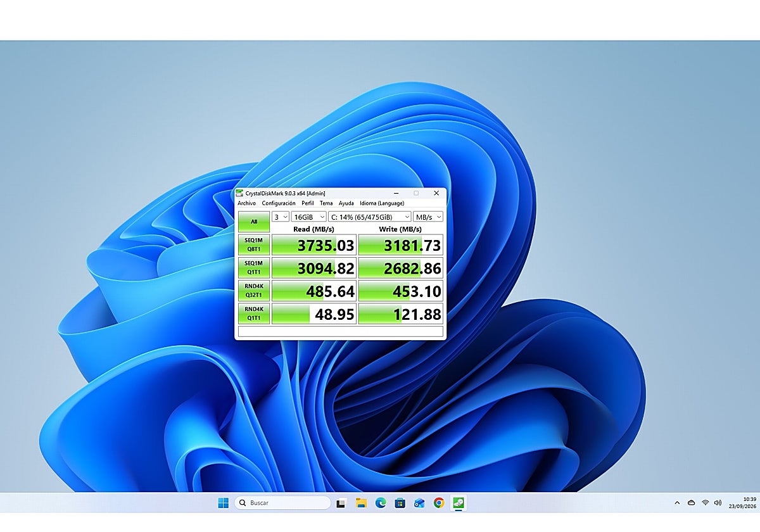Click the CrystalDiskMark taskbar icon
The height and width of the screenshot is (532, 760).
tap(459, 503)
